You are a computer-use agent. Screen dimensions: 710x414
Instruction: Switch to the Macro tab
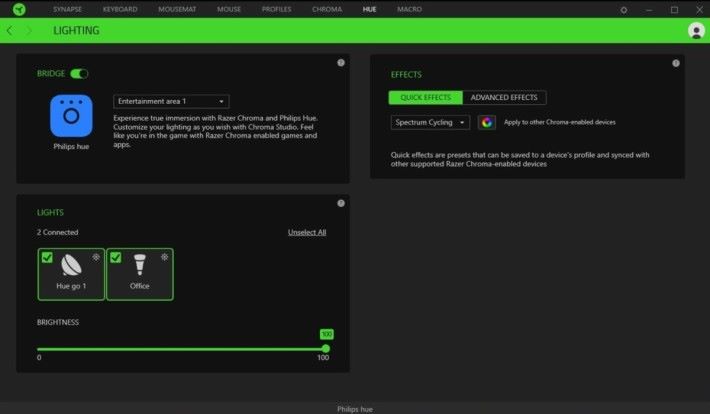click(409, 9)
